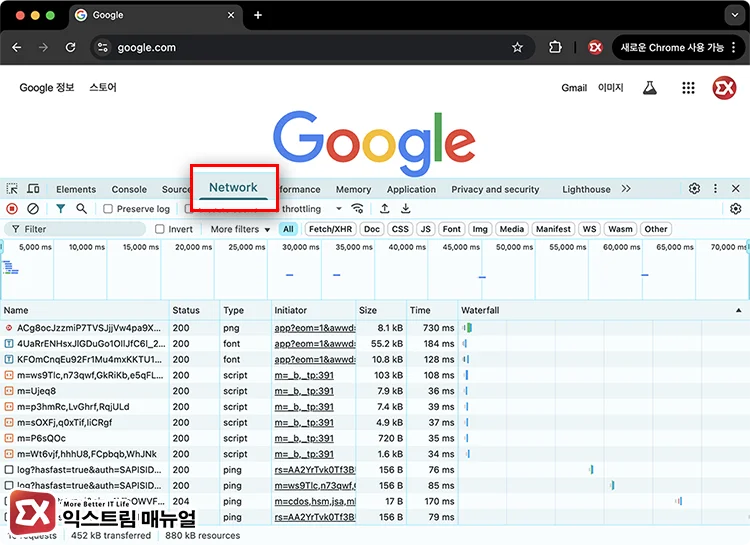This screenshot has width=750, height=545.
Task: Open Google account avatar on page
Action: click(x=724, y=88)
